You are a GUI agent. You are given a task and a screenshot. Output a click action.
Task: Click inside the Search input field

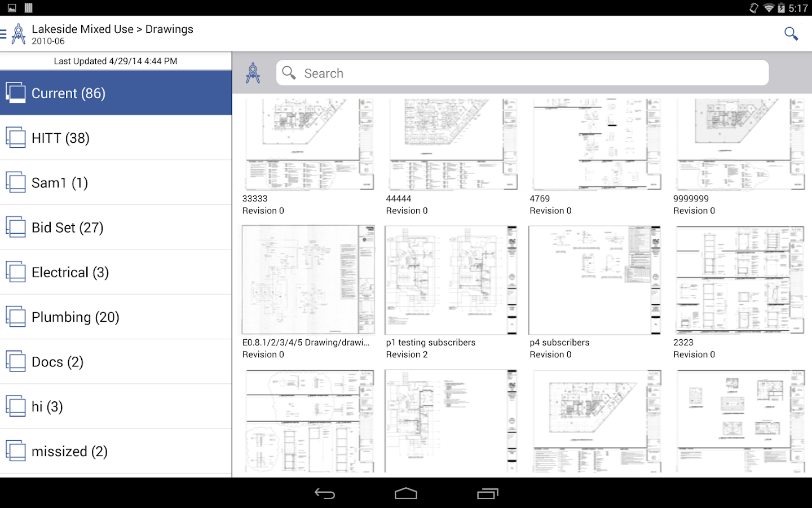click(507, 73)
